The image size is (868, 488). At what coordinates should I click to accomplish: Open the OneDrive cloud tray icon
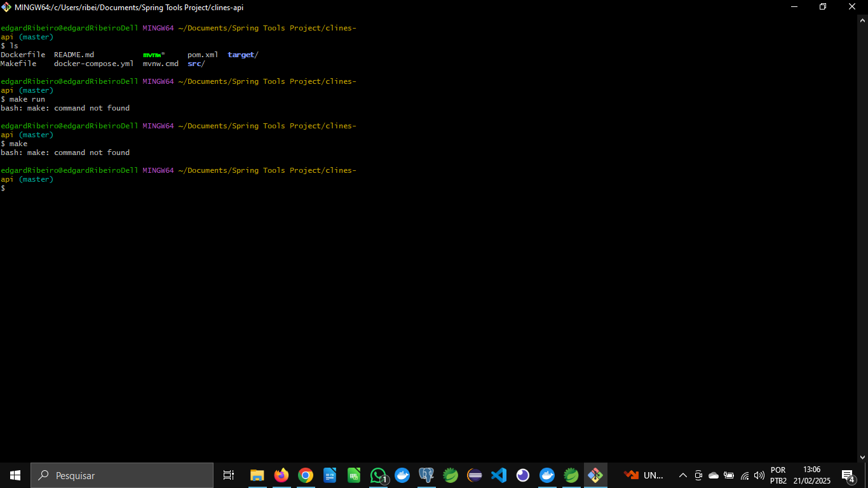(714, 475)
